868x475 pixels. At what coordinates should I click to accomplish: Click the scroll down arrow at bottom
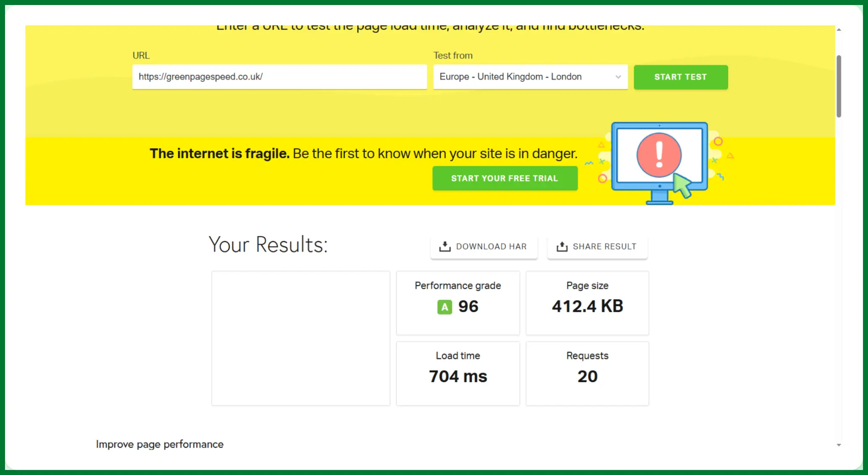839,445
